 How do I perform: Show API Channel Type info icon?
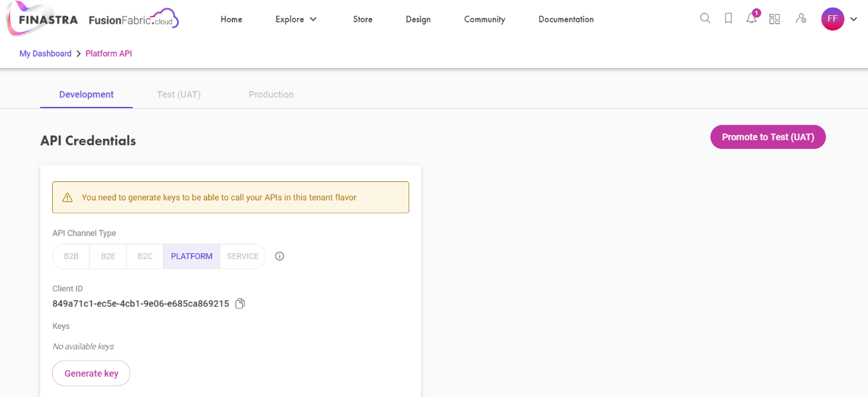pos(280,256)
